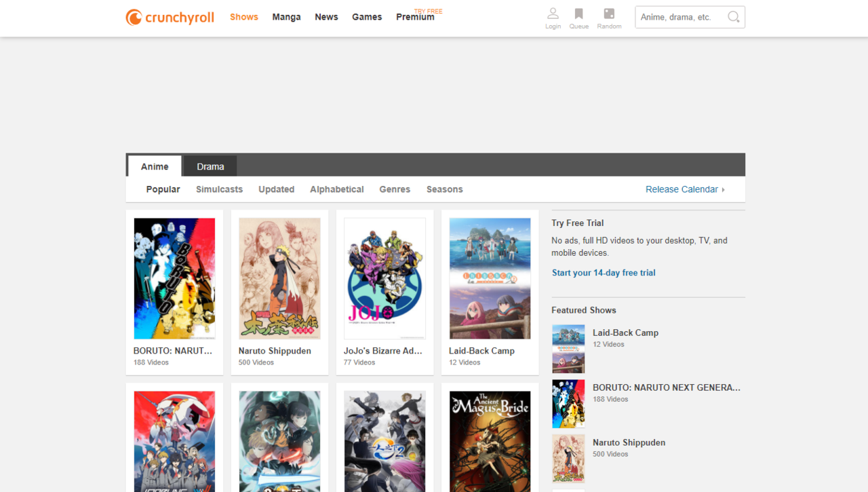This screenshot has height=492, width=868.
Task: Click the Featured Shows heading
Action: (x=584, y=310)
